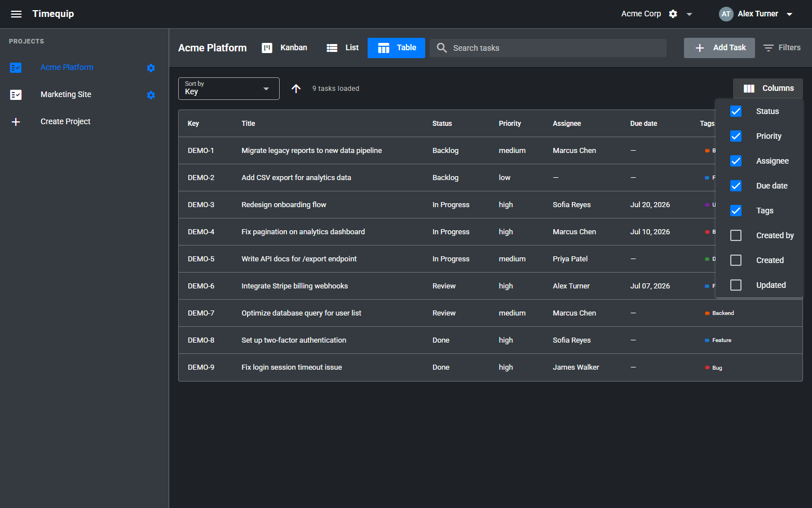The image size is (812, 508).
Task: Open task DEMO-3 Redesign onboarding flow
Action: (284, 205)
